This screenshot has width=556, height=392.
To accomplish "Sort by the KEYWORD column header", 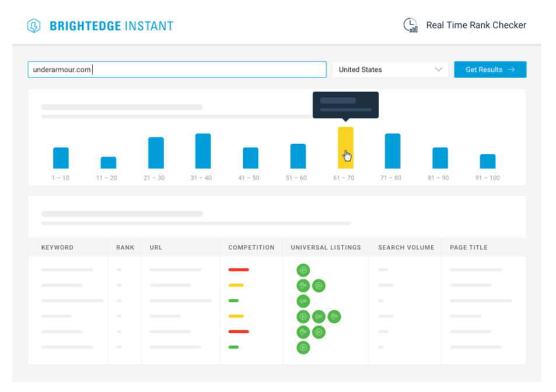I will click(57, 247).
